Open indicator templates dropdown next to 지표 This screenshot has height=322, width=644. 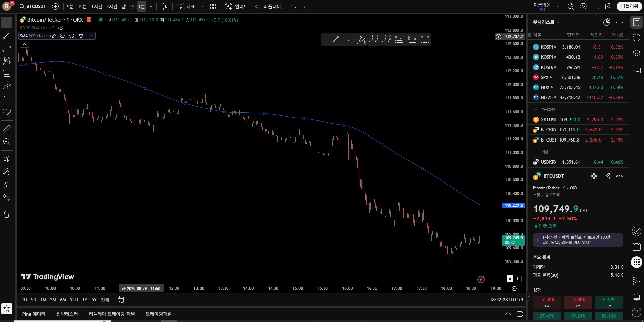(202, 6)
